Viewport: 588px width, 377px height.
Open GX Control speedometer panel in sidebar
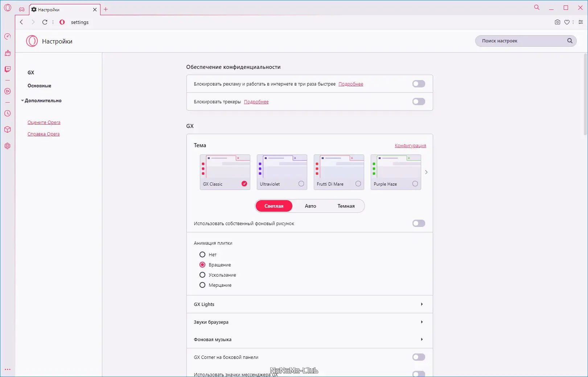coord(8,37)
